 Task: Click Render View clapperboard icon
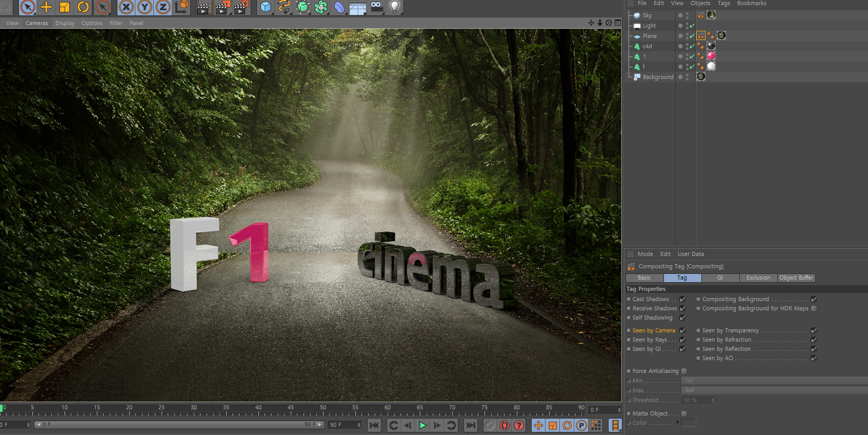(x=204, y=7)
